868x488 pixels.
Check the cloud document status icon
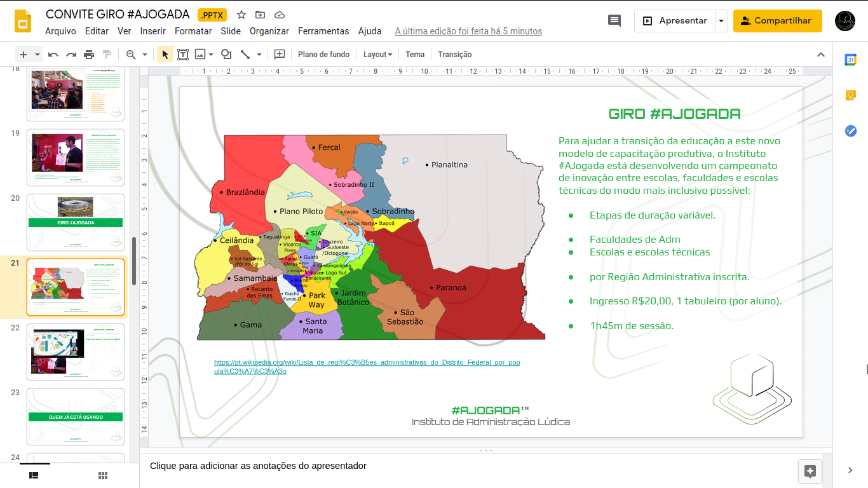click(280, 15)
